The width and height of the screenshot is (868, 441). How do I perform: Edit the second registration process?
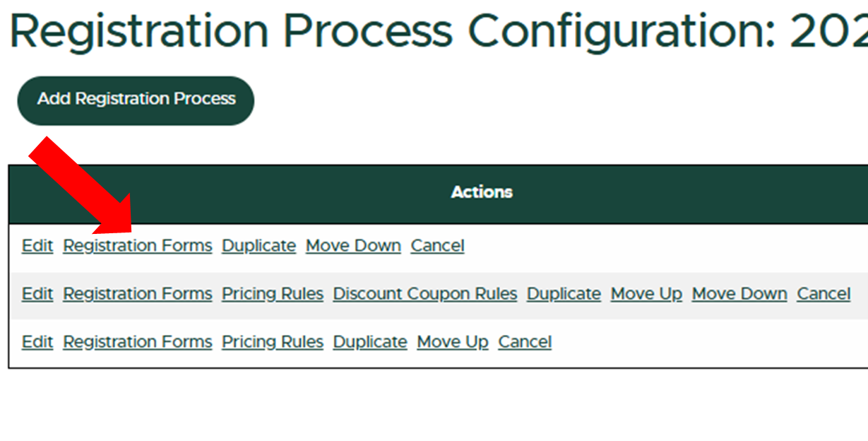click(x=37, y=293)
